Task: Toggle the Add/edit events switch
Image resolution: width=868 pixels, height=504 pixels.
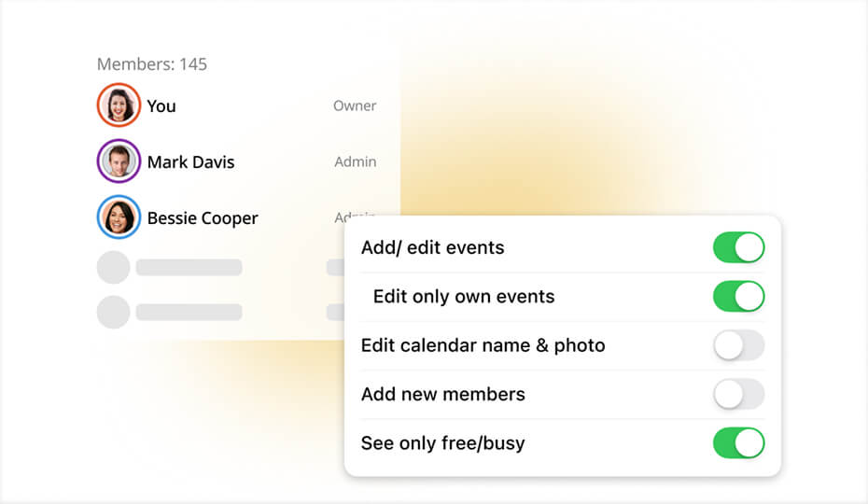Action: point(738,248)
